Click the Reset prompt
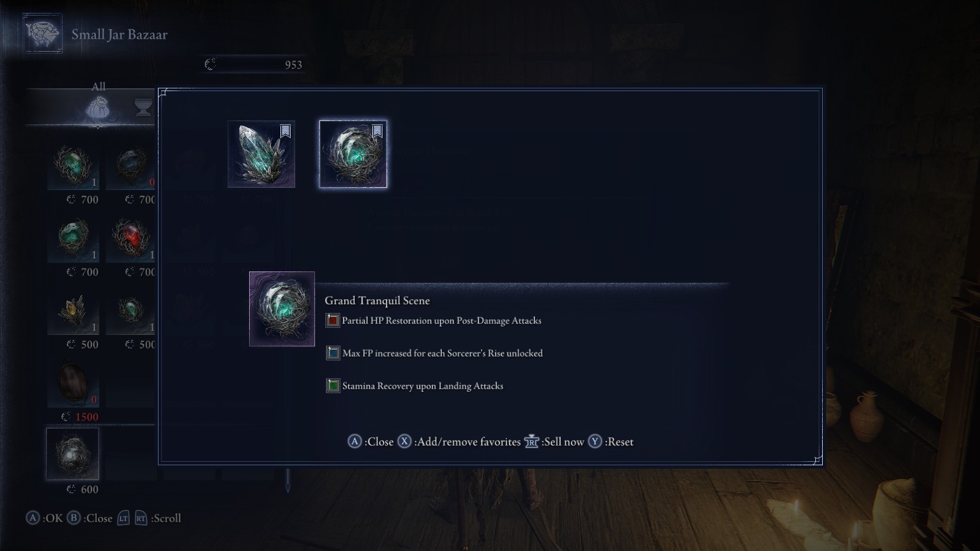 (x=610, y=441)
